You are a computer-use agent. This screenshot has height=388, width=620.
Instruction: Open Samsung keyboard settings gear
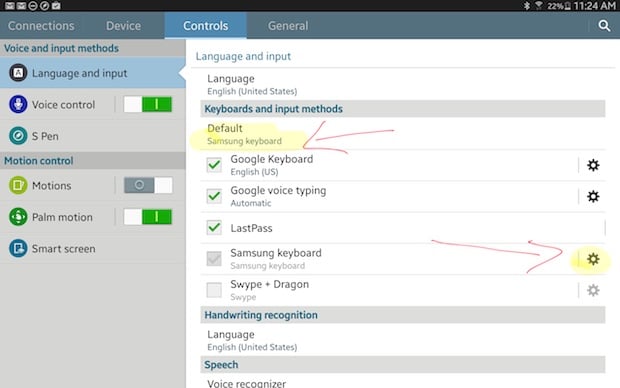(593, 259)
